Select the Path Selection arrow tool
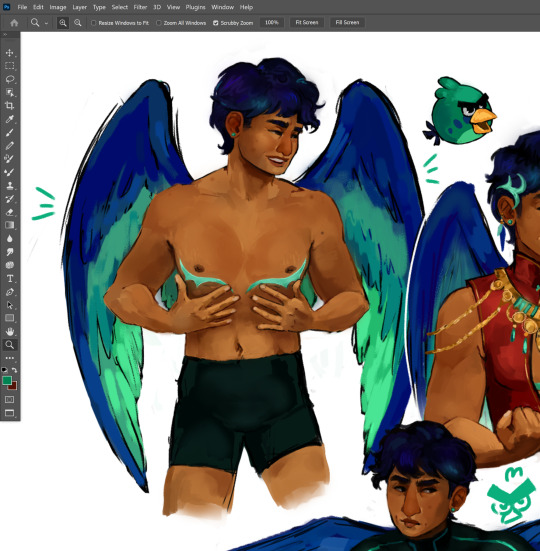Screen dimensions: 540x551 tap(9, 305)
